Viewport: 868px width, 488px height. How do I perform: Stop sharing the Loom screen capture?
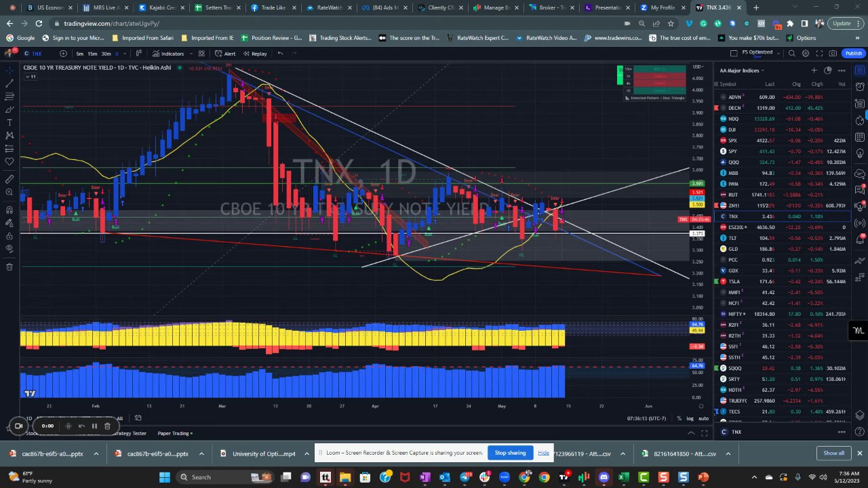coord(510,453)
